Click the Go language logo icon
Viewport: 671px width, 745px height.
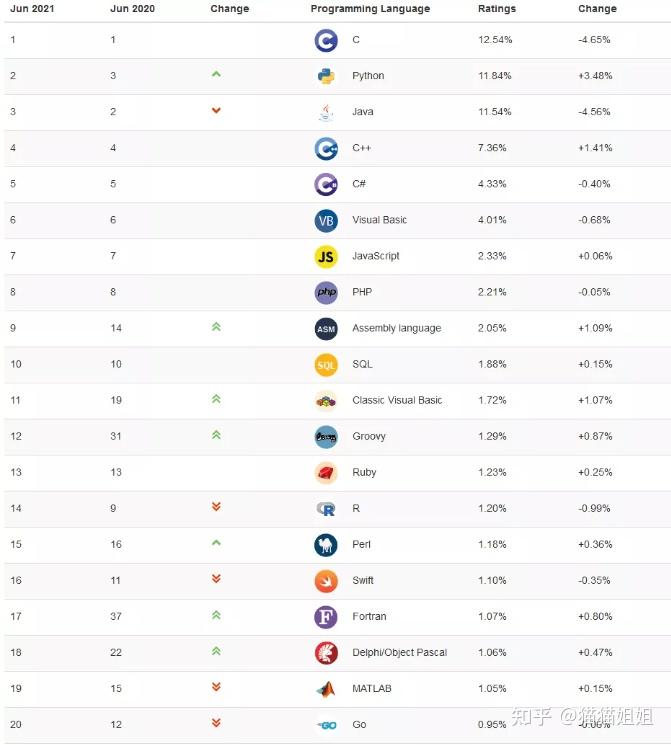click(326, 724)
